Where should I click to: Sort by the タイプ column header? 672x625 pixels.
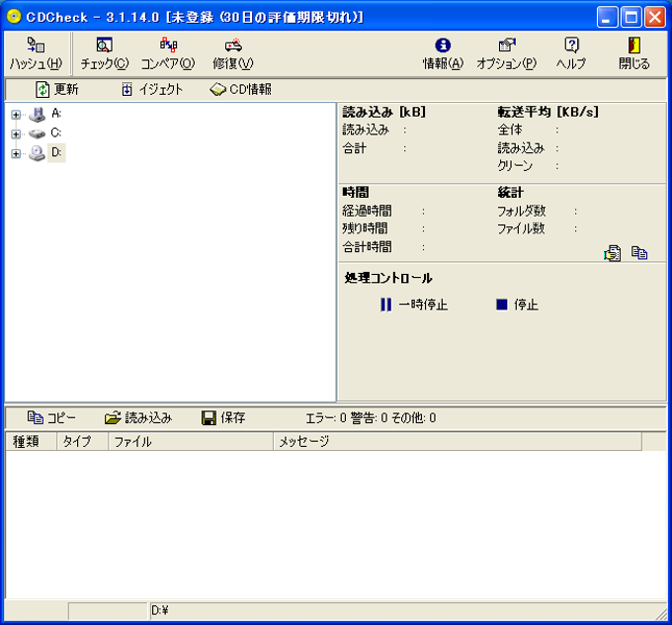82,441
